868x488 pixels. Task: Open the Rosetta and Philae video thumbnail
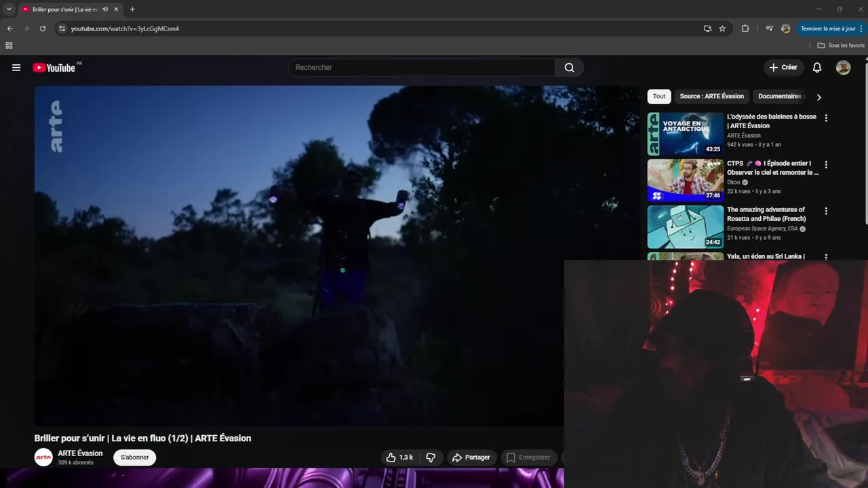(685, 227)
